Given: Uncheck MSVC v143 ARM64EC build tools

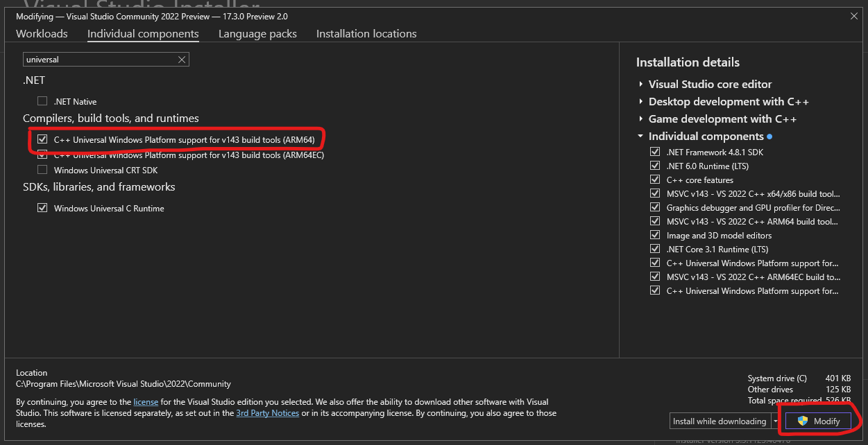Looking at the screenshot, I should [x=654, y=277].
